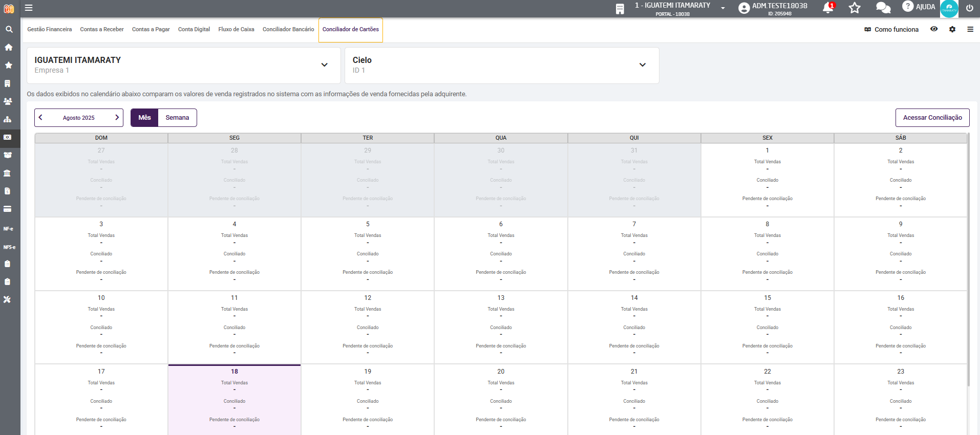Expand the IGUATEMI ITAMARATY company dropdown
This screenshot has width=980, height=435.
324,65
